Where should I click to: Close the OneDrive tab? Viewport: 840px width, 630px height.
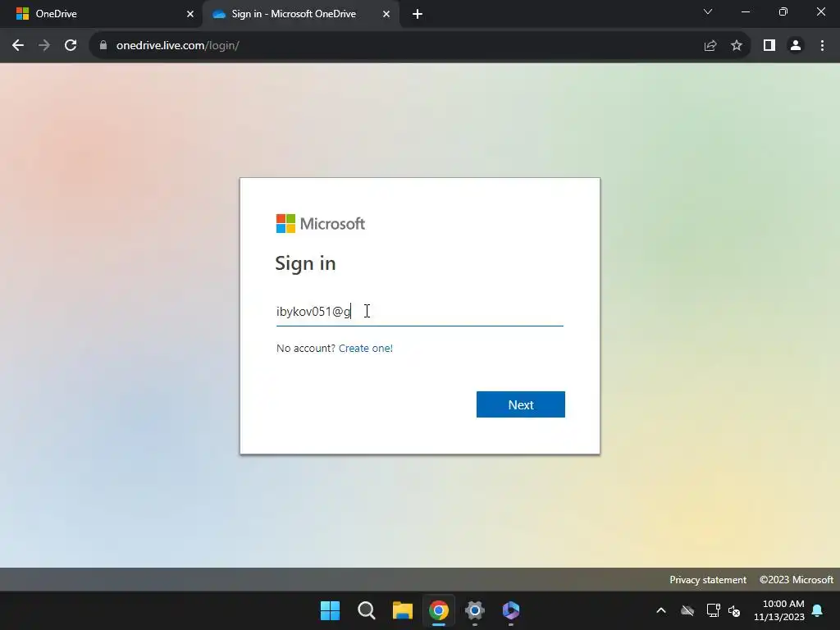190,14
